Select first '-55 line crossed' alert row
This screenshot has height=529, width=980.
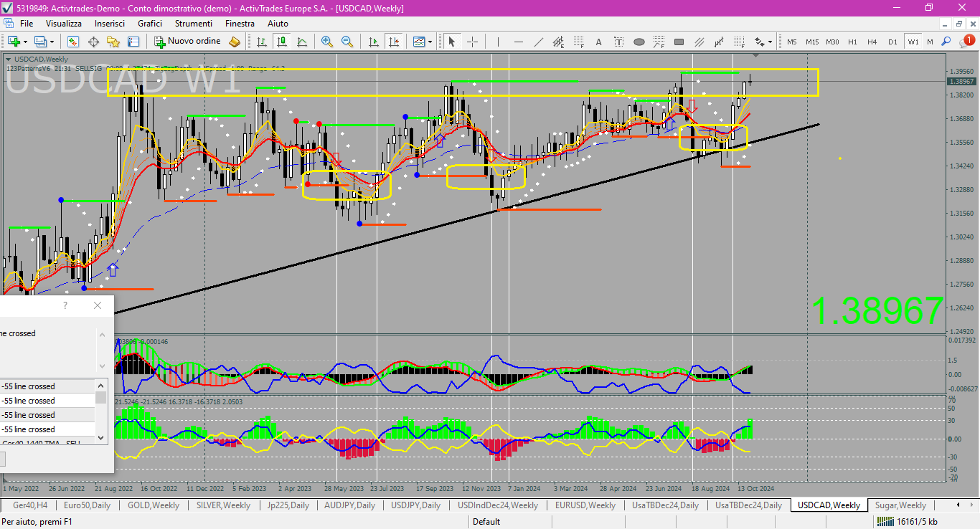point(47,386)
